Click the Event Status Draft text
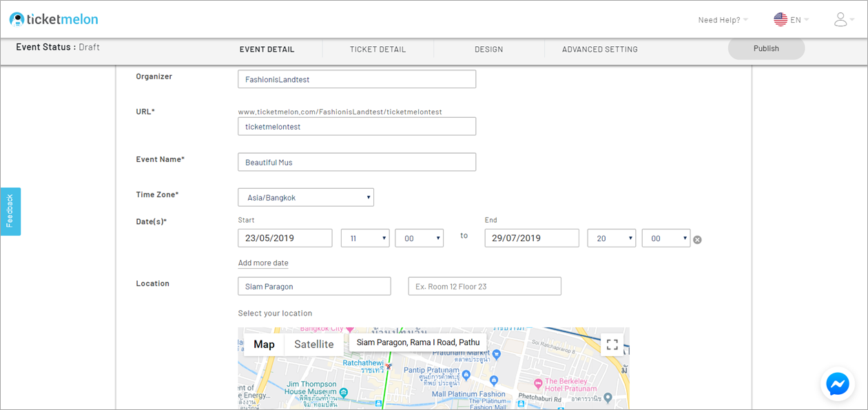Image resolution: width=868 pixels, height=410 pixels. (x=58, y=48)
